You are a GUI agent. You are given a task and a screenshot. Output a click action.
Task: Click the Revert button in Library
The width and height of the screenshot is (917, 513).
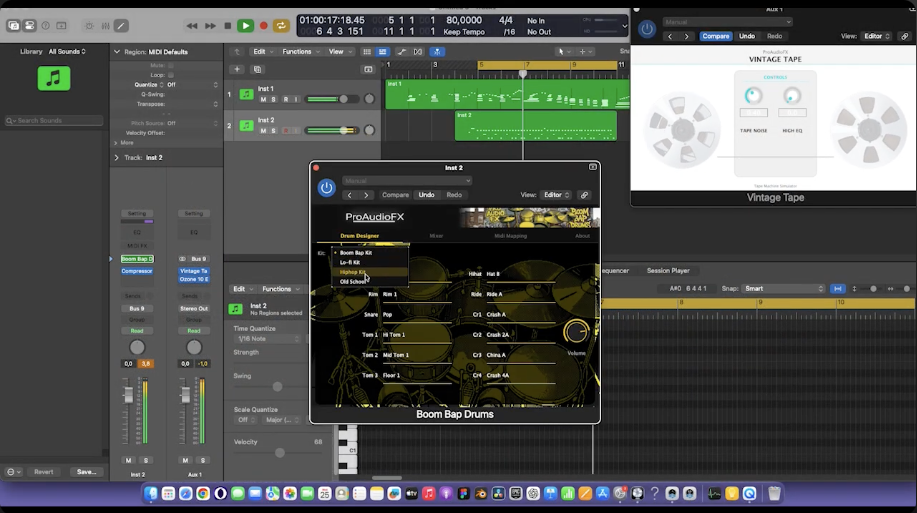pos(43,472)
